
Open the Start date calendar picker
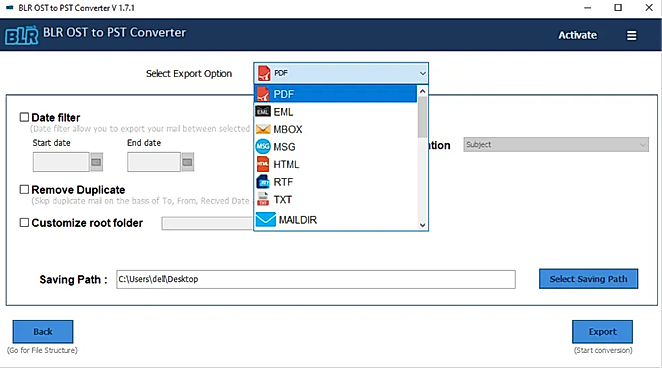point(97,162)
